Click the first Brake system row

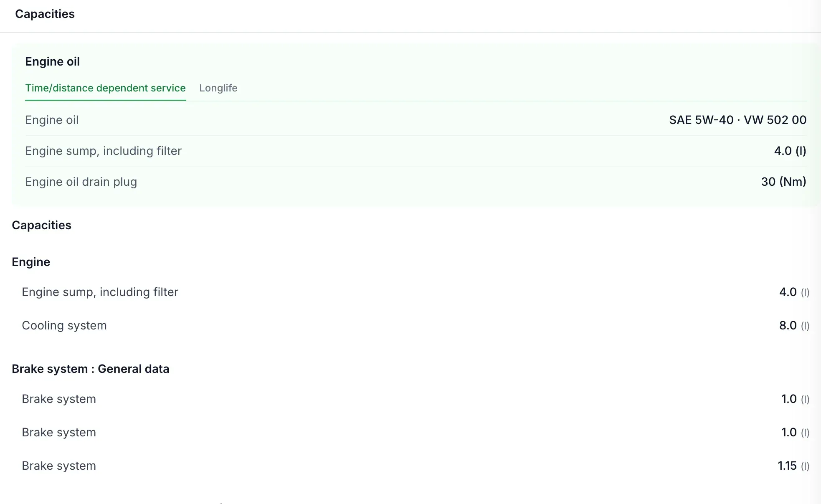416,399
